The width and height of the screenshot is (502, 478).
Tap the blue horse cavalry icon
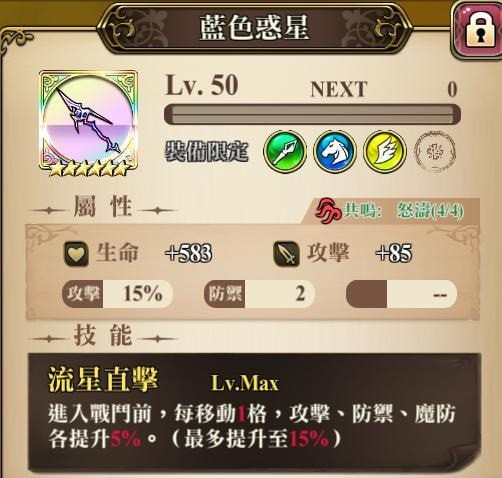[335, 152]
